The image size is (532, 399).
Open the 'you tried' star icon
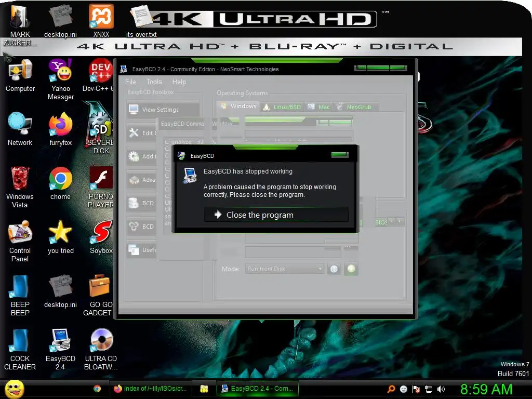(x=60, y=237)
